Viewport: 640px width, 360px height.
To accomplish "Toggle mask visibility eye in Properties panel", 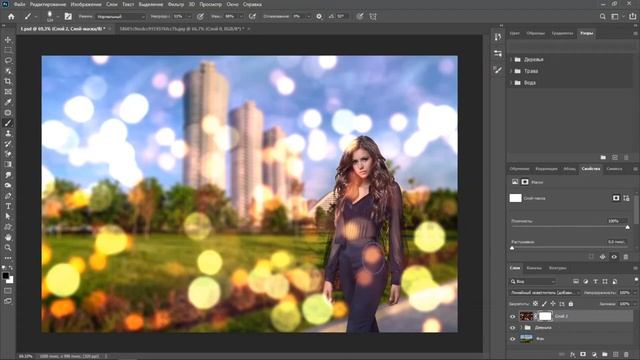I will click(614, 257).
